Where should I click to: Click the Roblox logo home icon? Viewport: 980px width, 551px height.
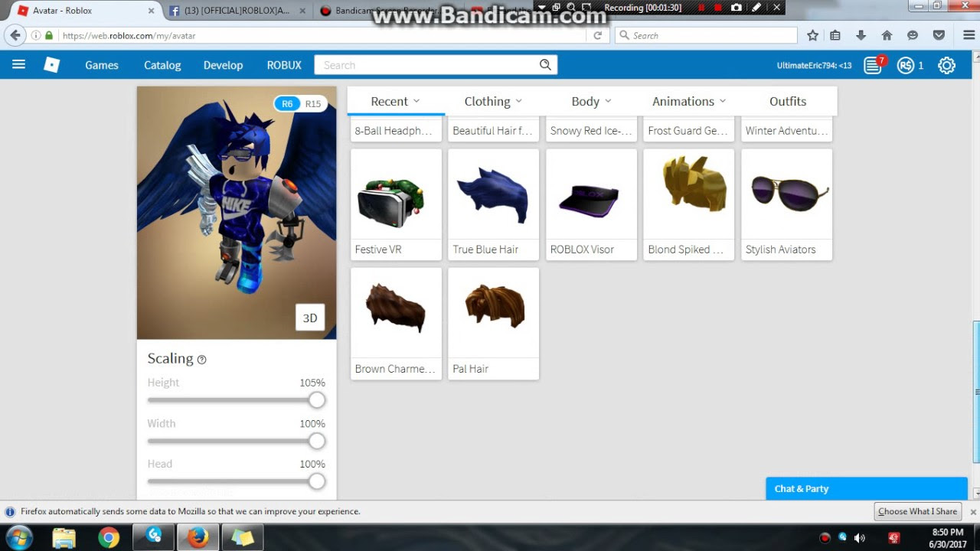coord(51,65)
